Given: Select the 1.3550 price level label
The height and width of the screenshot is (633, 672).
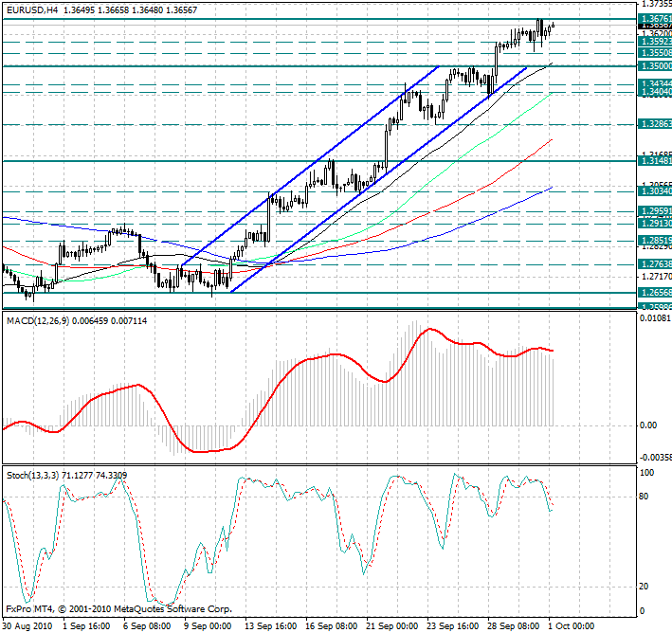Looking at the screenshot, I should coord(655,53).
